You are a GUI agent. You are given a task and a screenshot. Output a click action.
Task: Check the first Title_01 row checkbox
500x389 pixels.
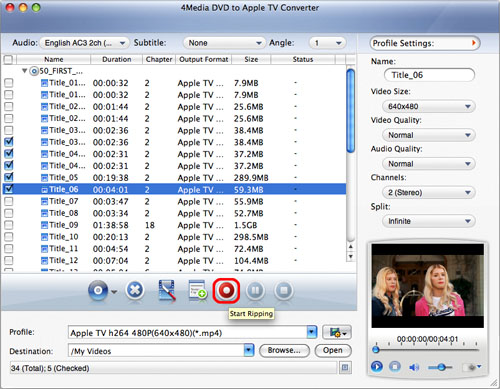[x=9, y=83]
